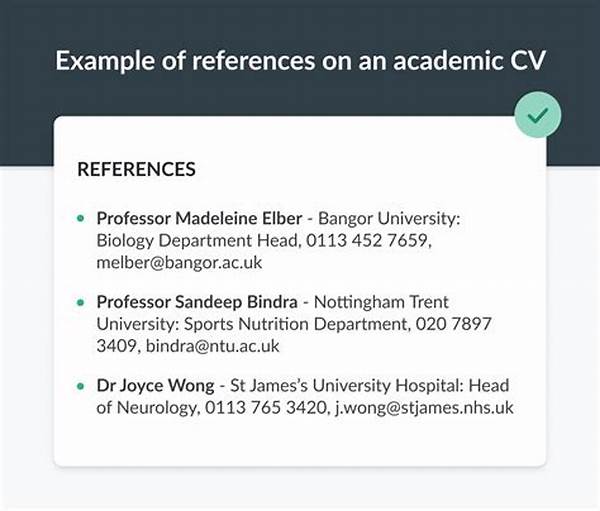Image resolution: width=600 pixels, height=511 pixels.
Task: Open the j.wong@stjames.nhs.uk email address
Action: coord(424,408)
